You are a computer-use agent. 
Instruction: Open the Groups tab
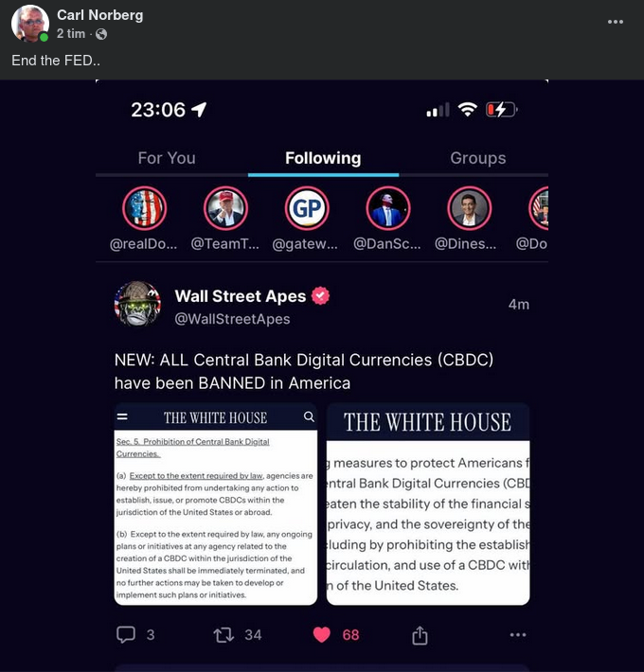pos(478,158)
